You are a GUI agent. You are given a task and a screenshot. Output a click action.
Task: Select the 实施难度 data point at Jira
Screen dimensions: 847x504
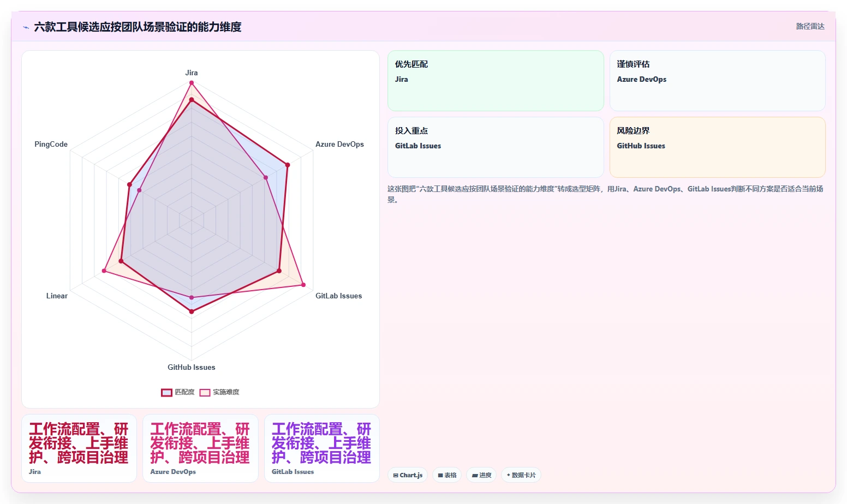[x=192, y=83]
